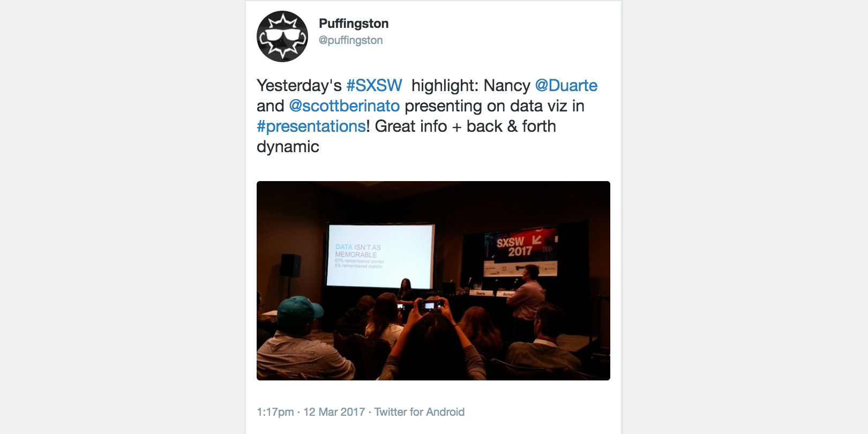The height and width of the screenshot is (434, 868).
Task: Visit the @scottberinato mention
Action: pyautogui.click(x=344, y=106)
